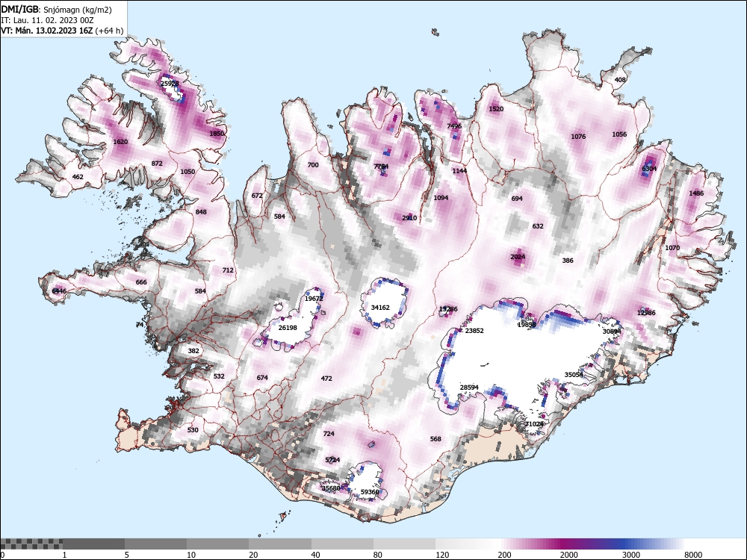This screenshot has width=747, height=560.
Task: Select the 1094 value label
Action: coord(441,198)
